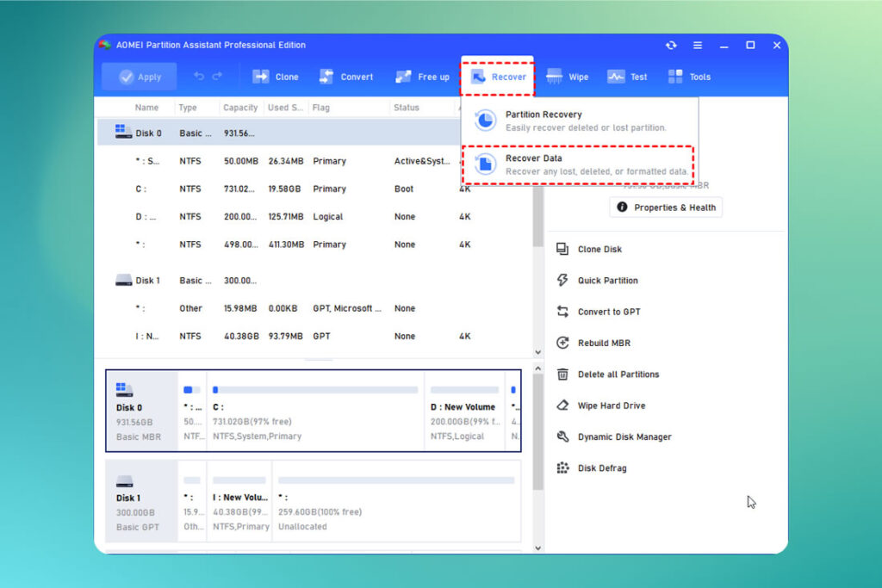
Task: Select the Clone tool in the toolbar
Action: click(276, 76)
